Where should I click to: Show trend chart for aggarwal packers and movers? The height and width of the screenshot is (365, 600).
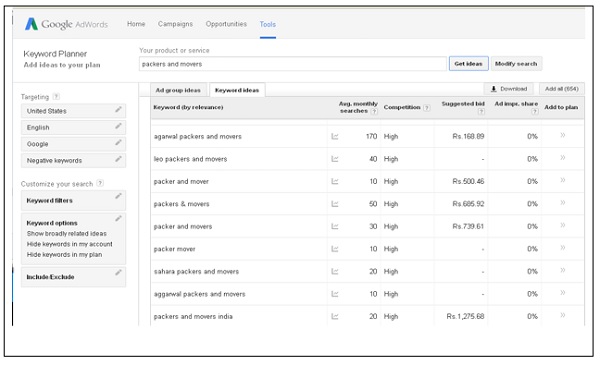tap(335, 294)
